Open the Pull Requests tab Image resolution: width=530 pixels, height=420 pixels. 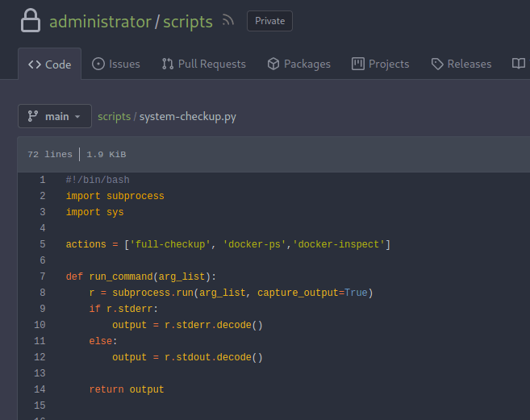203,64
